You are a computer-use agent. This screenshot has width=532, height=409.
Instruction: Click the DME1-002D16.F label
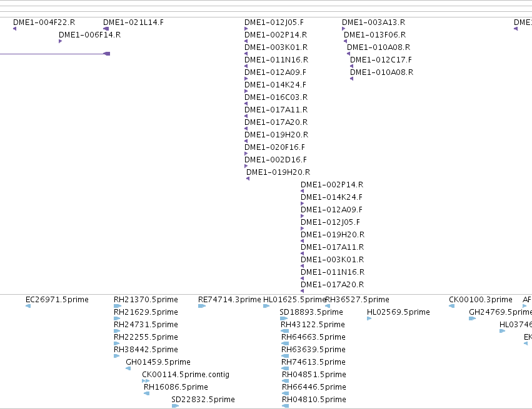(276, 160)
